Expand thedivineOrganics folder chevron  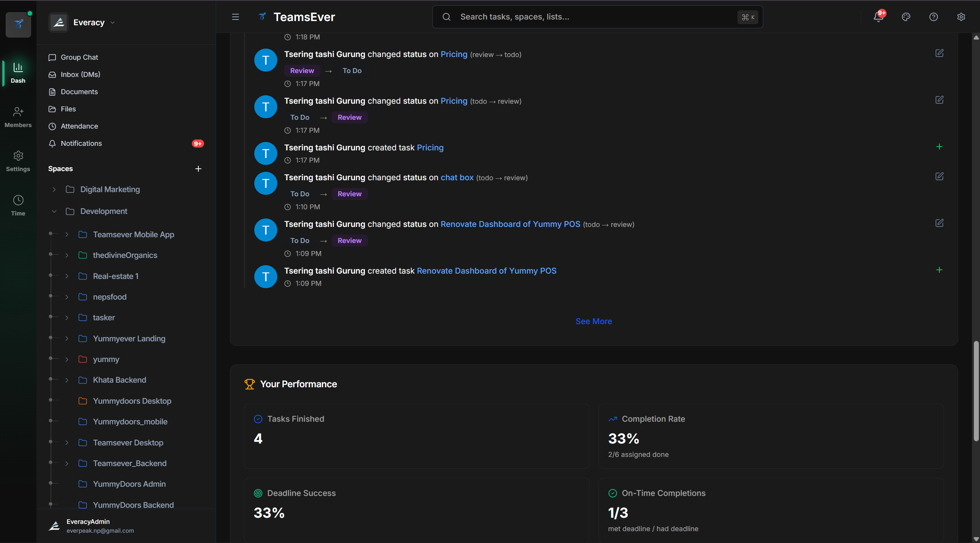pos(67,255)
